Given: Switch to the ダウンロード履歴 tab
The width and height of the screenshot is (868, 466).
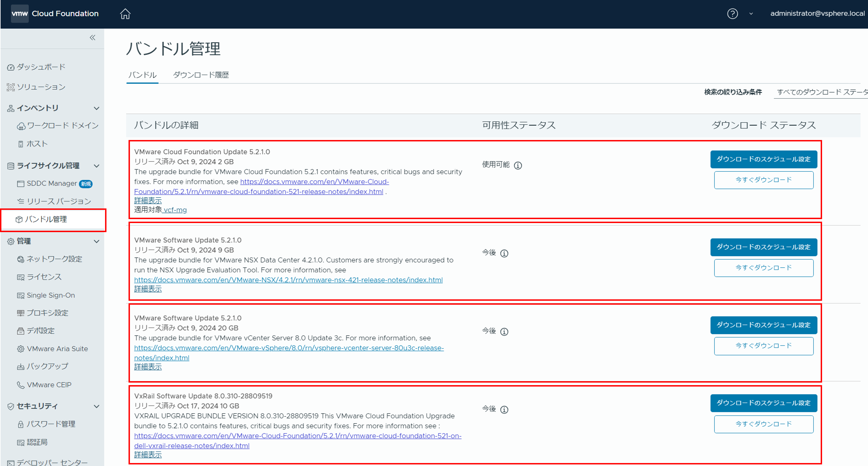Looking at the screenshot, I should point(201,75).
